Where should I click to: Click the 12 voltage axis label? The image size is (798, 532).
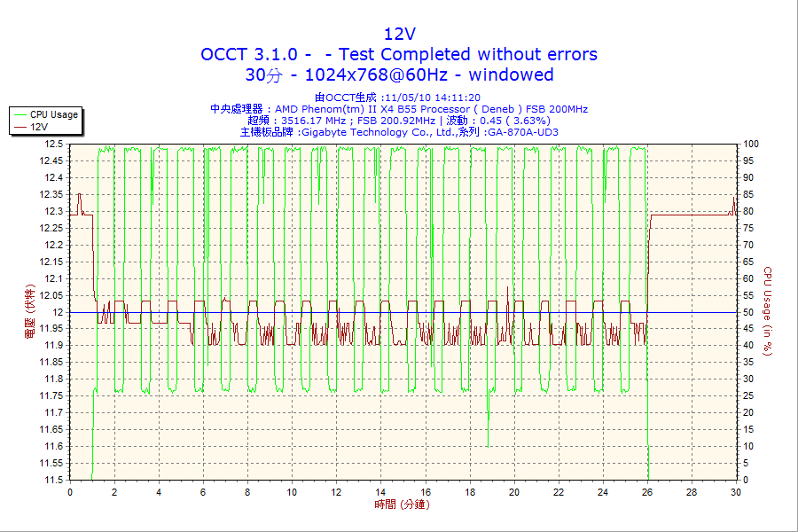click(58, 312)
